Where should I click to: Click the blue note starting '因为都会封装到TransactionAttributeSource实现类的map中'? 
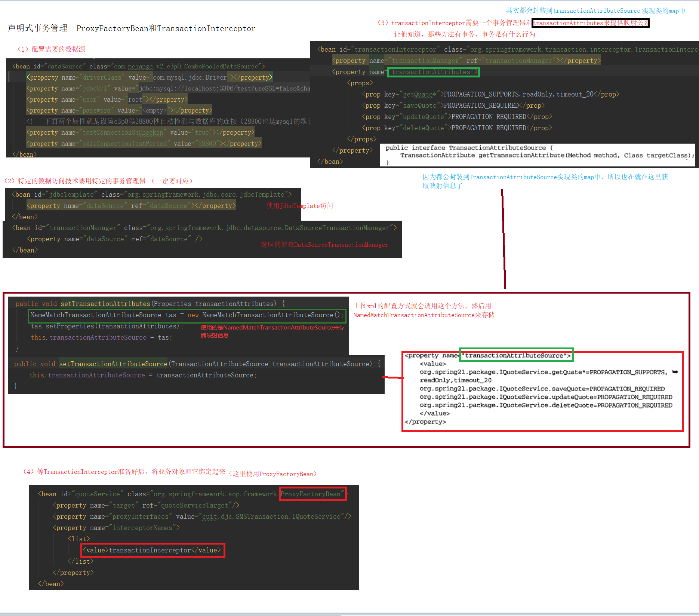(x=545, y=181)
